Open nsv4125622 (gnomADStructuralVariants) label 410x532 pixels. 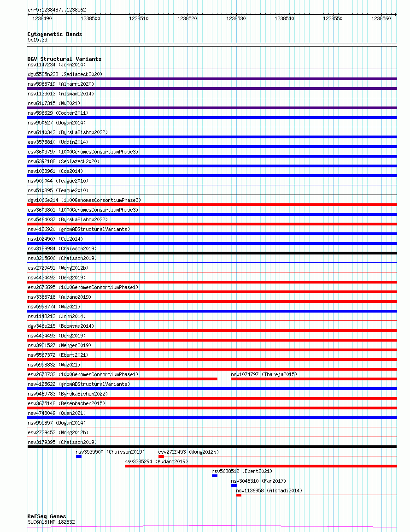(79, 384)
